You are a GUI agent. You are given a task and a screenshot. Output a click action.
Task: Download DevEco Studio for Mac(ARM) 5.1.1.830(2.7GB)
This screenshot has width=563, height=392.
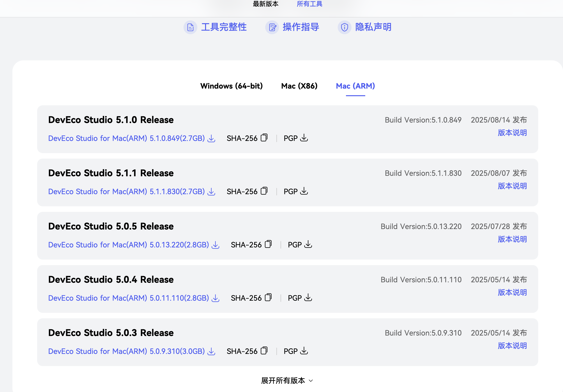click(x=126, y=192)
